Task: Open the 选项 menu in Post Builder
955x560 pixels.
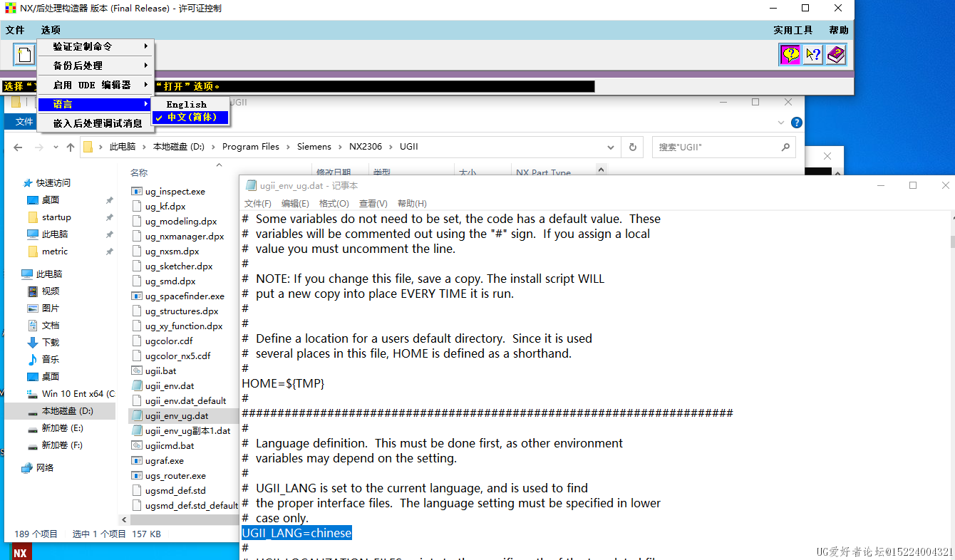Action: pyautogui.click(x=51, y=30)
